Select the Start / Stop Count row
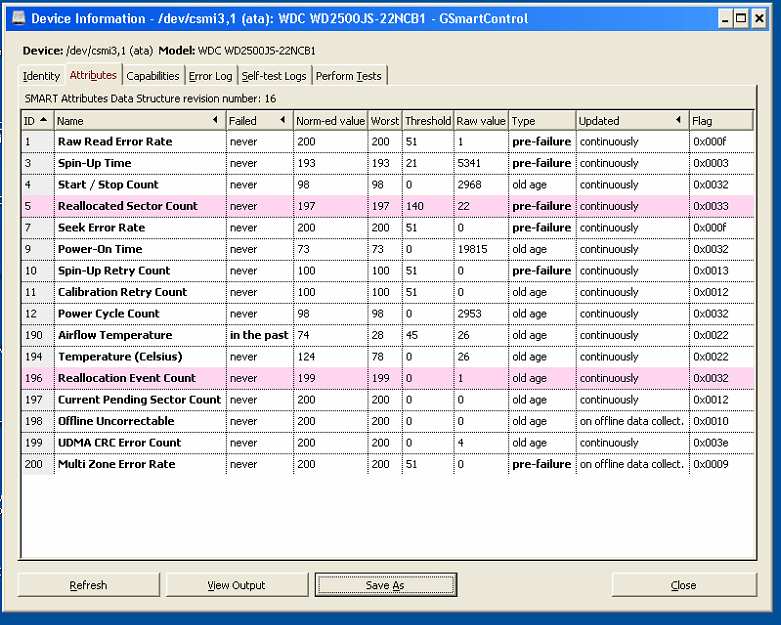781x625 pixels. point(388,184)
